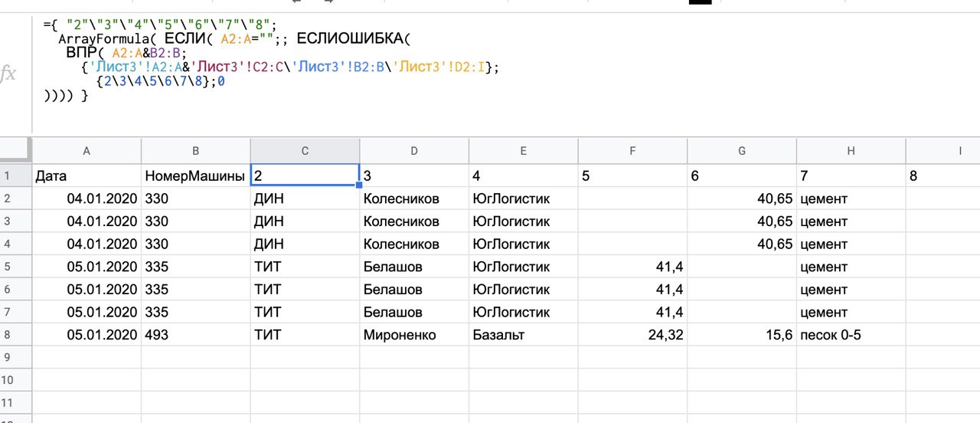Select column A header
980x423 pixels.
pyautogui.click(x=87, y=151)
